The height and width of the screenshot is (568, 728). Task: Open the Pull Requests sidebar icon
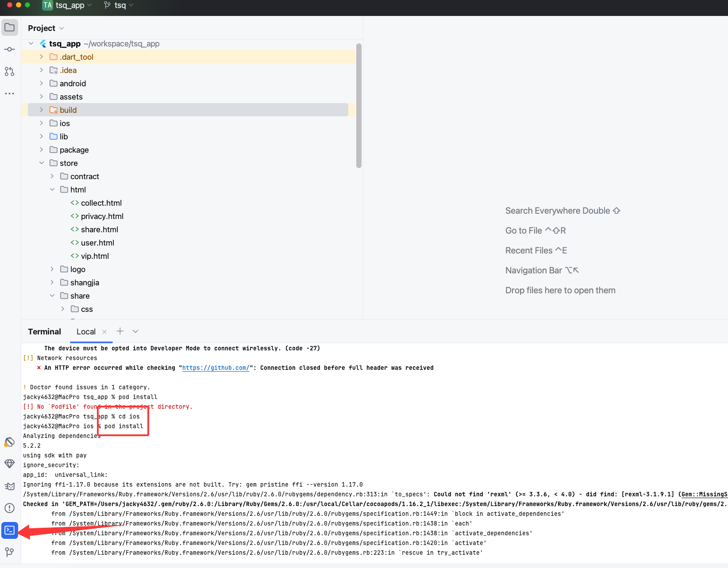pyautogui.click(x=9, y=71)
